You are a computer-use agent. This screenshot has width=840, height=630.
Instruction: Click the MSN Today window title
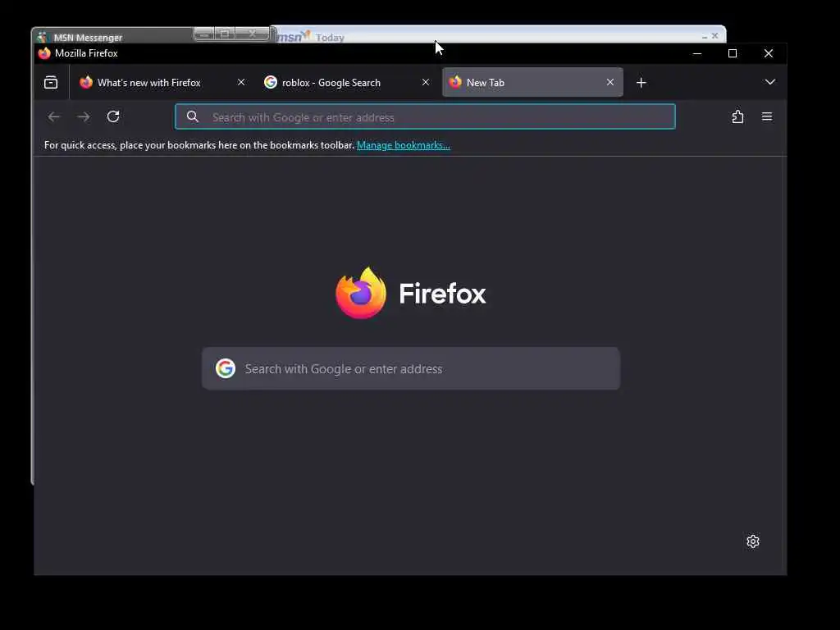pos(330,38)
